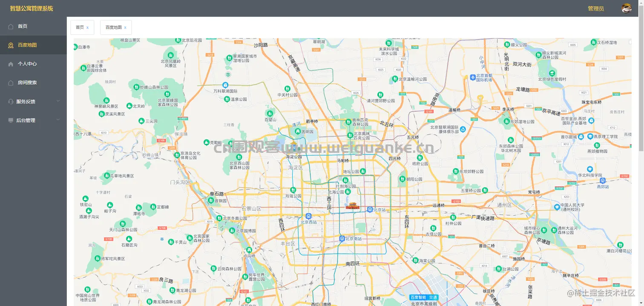Click the 双河大街 road label

(x=522, y=65)
